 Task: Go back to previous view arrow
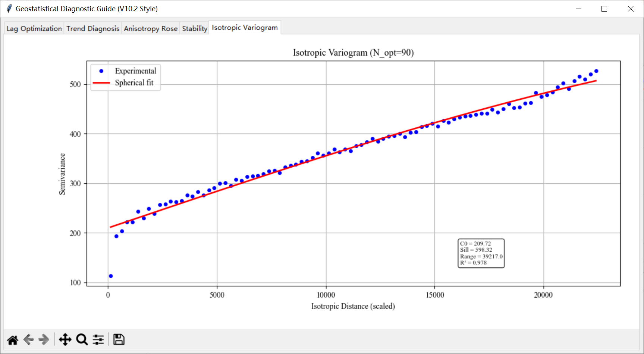tap(29, 340)
